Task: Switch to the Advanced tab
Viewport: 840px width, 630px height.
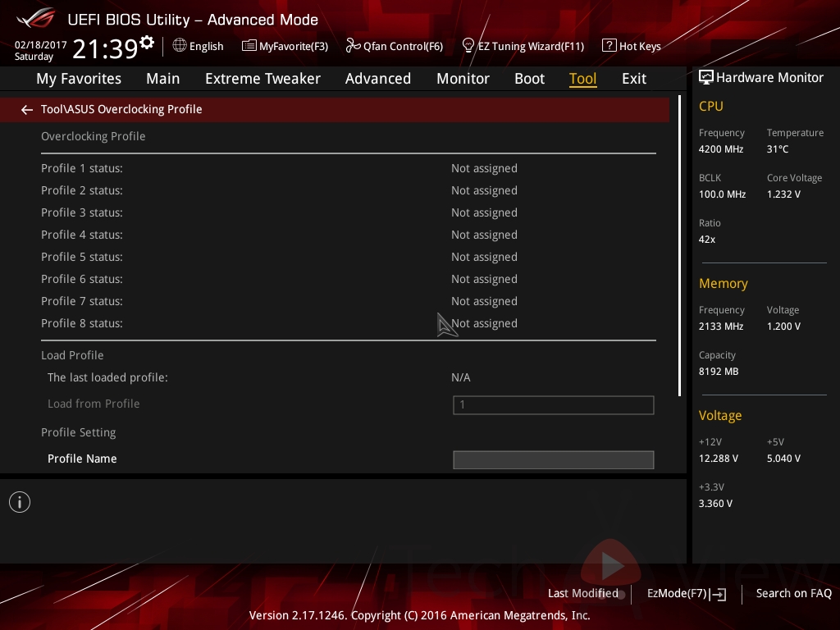Action: [x=377, y=79]
